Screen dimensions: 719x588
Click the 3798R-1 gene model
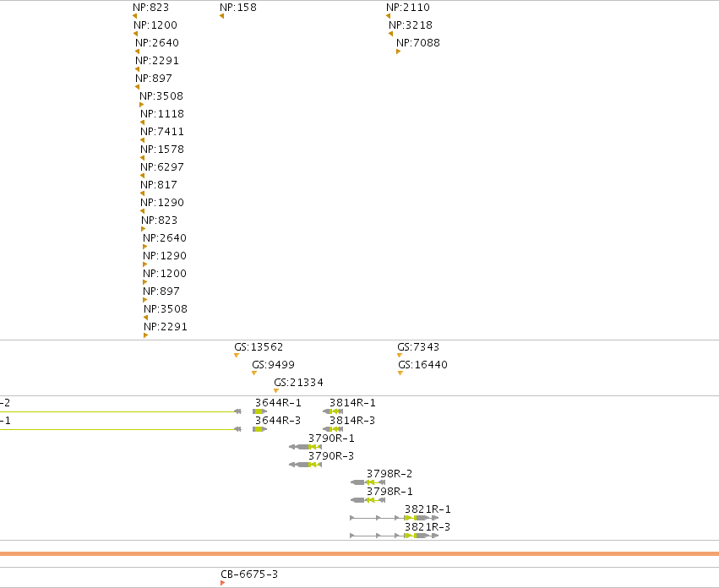[x=368, y=500]
